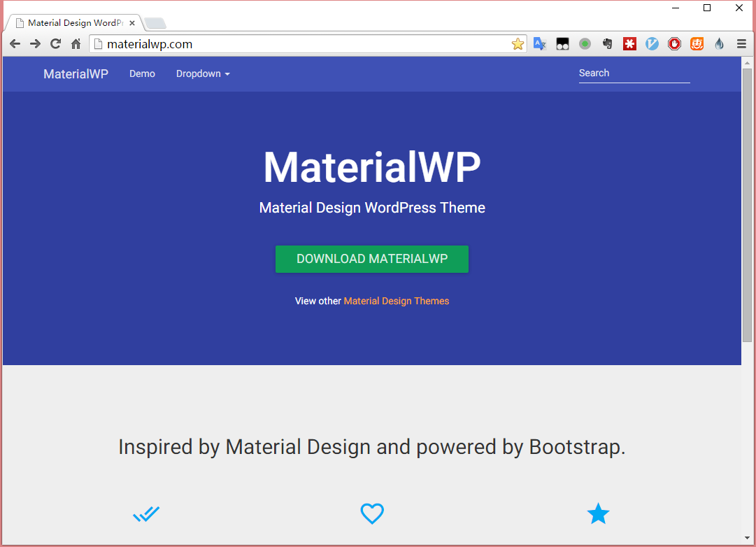This screenshot has width=756, height=547.
Task: Click the blue heart feature icon
Action: [372, 514]
